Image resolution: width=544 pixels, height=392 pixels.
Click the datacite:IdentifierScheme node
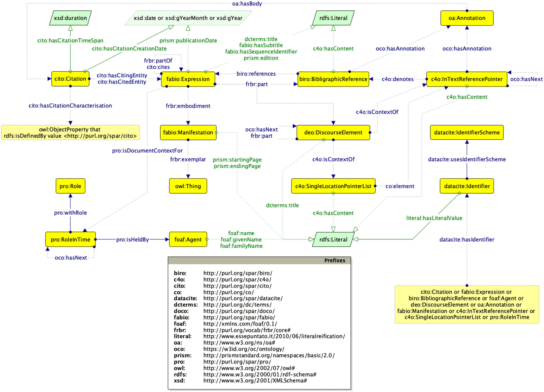pos(467,132)
